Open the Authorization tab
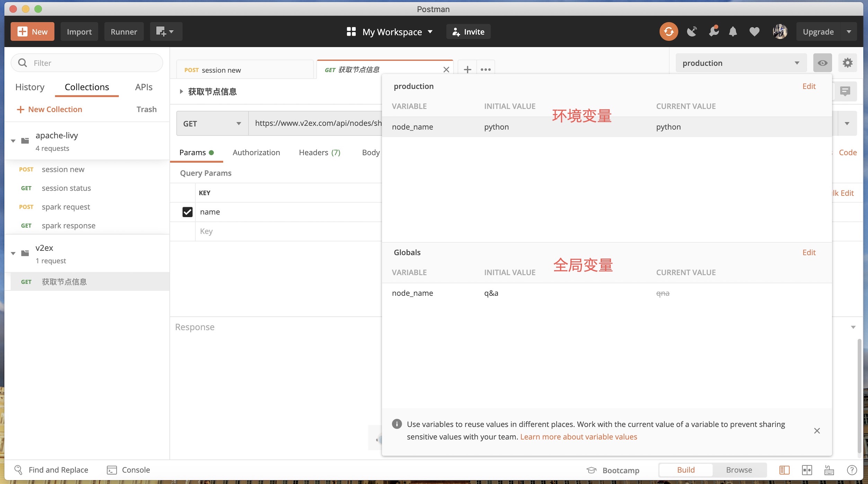The image size is (868, 484). coord(256,152)
